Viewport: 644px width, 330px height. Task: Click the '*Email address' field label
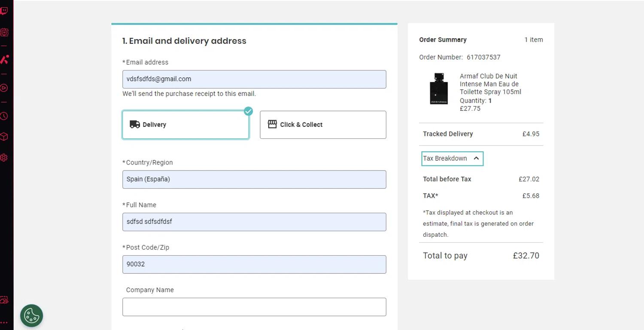tap(146, 62)
